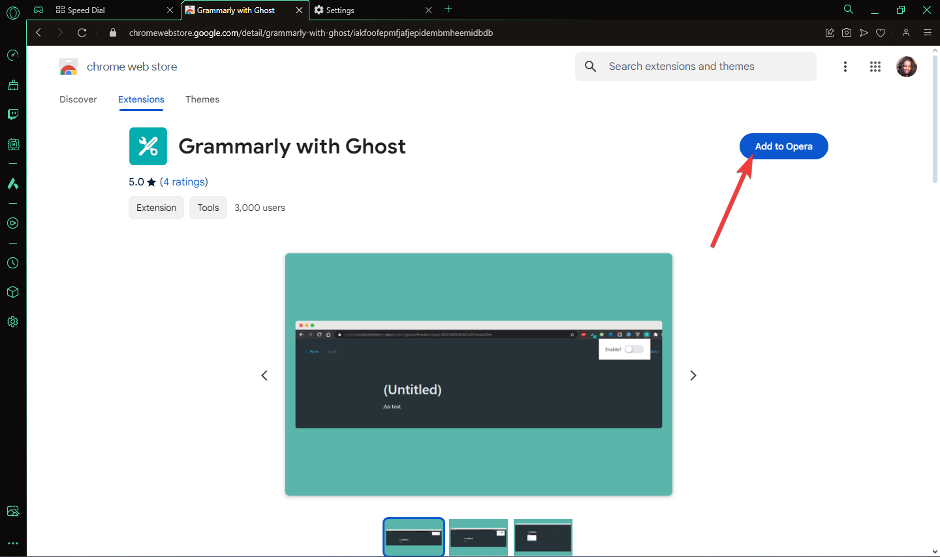This screenshot has width=940, height=557.
Task: Click the '3,000 users' text
Action: tap(260, 207)
